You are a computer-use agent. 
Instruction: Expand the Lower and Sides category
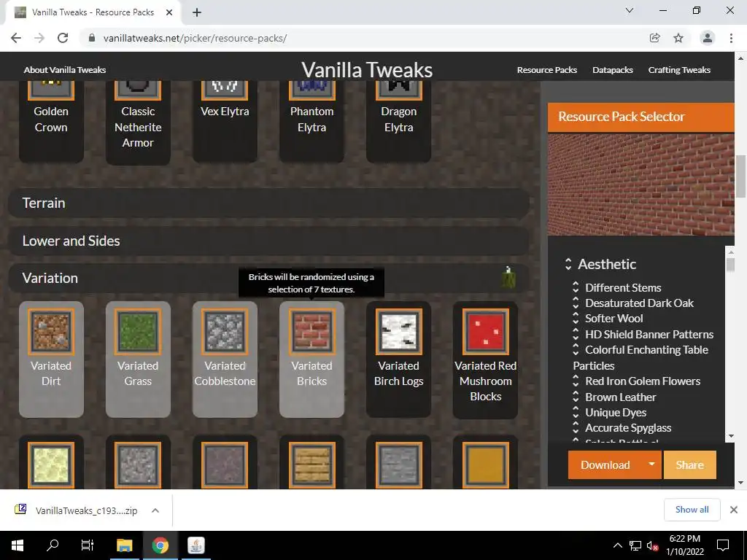pos(268,241)
